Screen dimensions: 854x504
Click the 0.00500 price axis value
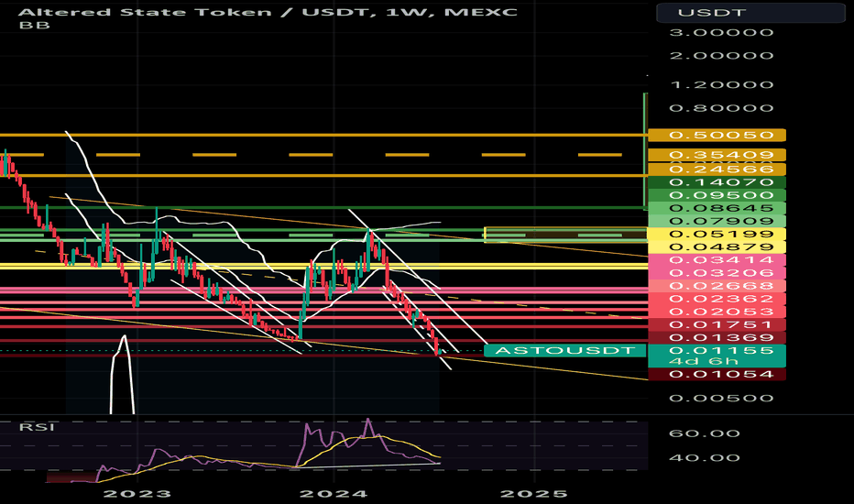721,399
